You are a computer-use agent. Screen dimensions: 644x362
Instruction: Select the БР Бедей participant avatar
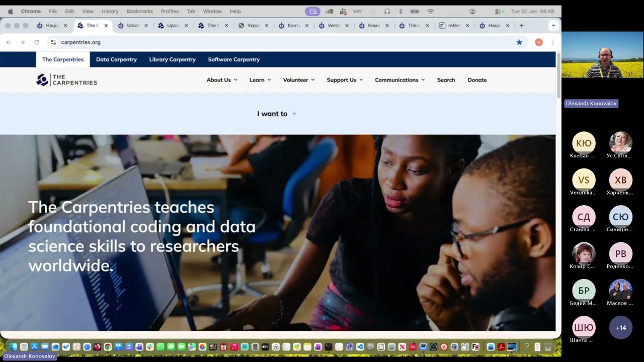584,291
